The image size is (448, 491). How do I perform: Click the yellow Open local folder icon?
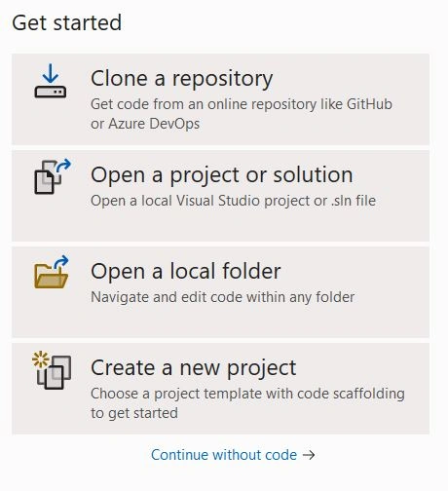[52, 272]
